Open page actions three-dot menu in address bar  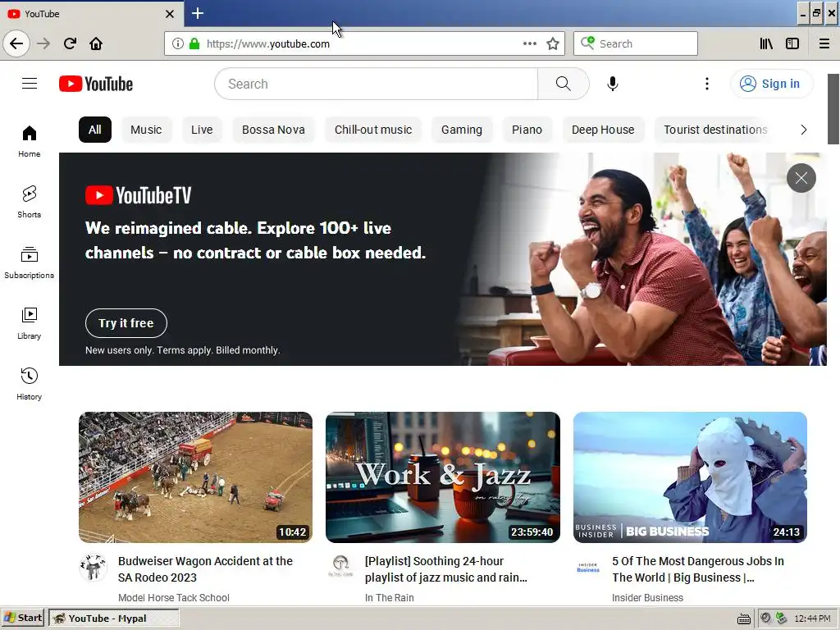pos(529,43)
